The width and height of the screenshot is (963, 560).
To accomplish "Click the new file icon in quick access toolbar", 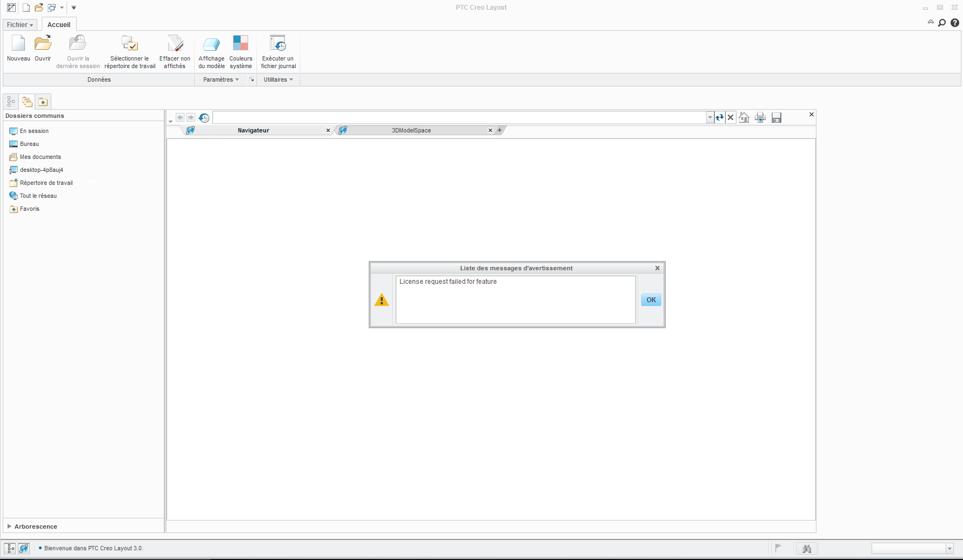I will (25, 8).
